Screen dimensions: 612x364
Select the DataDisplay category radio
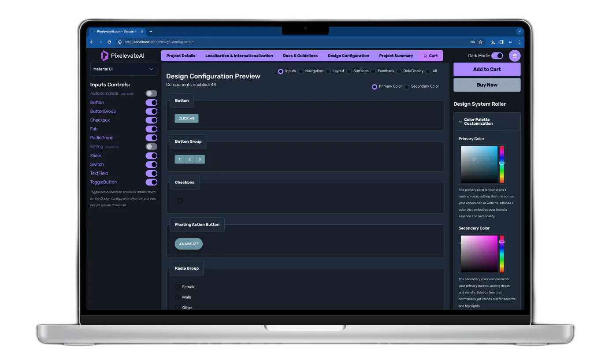(x=399, y=71)
